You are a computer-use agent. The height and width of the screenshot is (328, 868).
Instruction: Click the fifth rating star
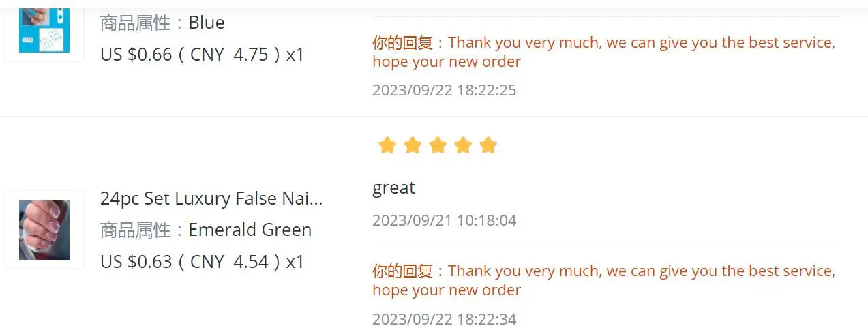click(488, 145)
